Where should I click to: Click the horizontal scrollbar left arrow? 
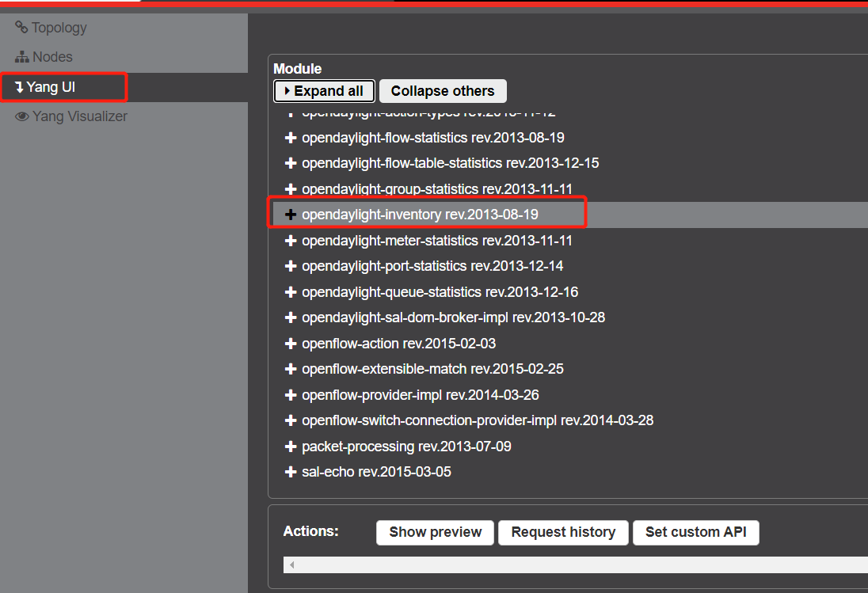(x=291, y=564)
